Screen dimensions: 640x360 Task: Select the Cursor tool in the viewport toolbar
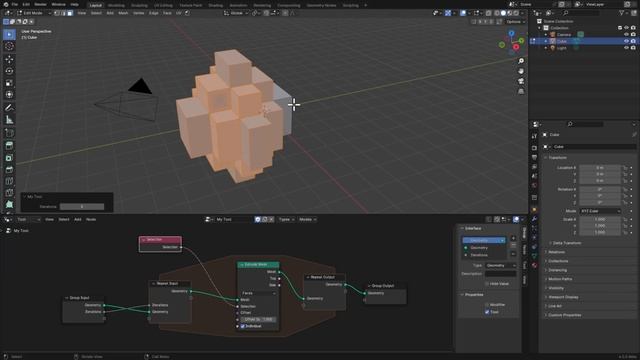point(9,46)
